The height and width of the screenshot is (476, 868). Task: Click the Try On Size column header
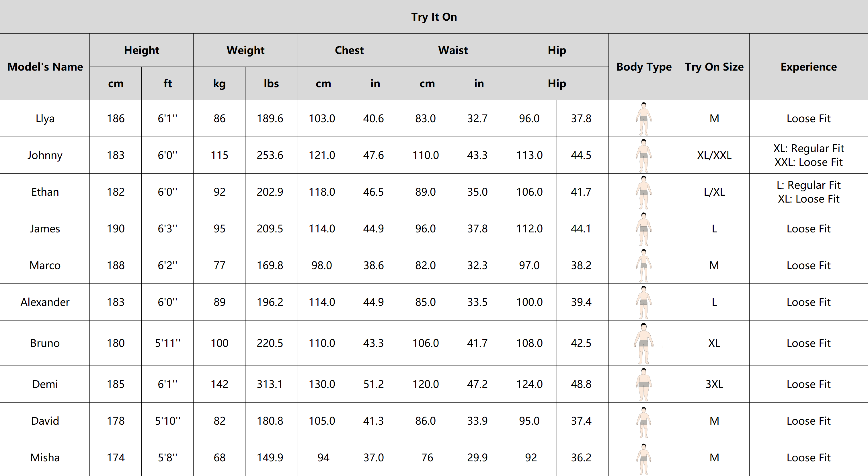pos(714,67)
